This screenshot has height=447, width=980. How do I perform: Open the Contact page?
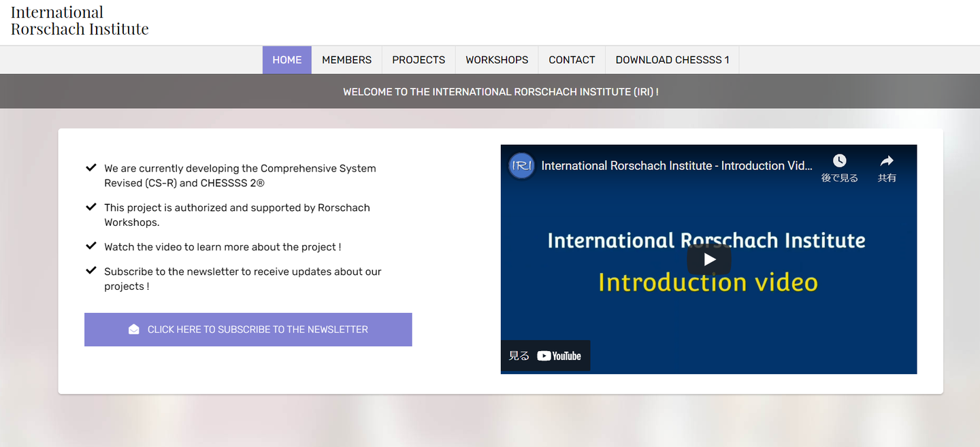point(572,60)
